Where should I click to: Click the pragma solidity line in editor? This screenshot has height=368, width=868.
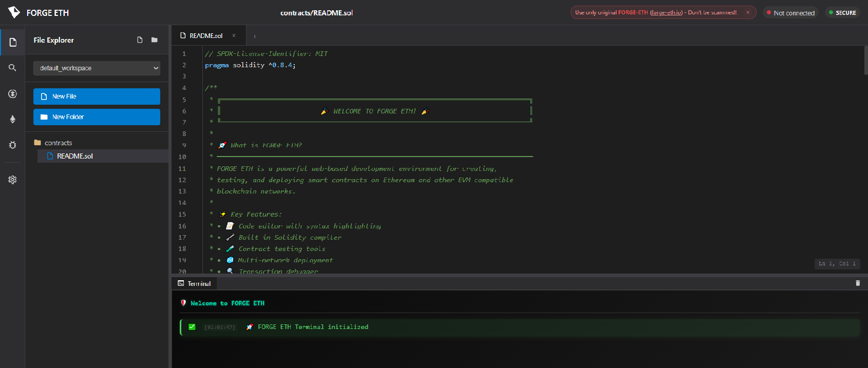[x=250, y=65]
